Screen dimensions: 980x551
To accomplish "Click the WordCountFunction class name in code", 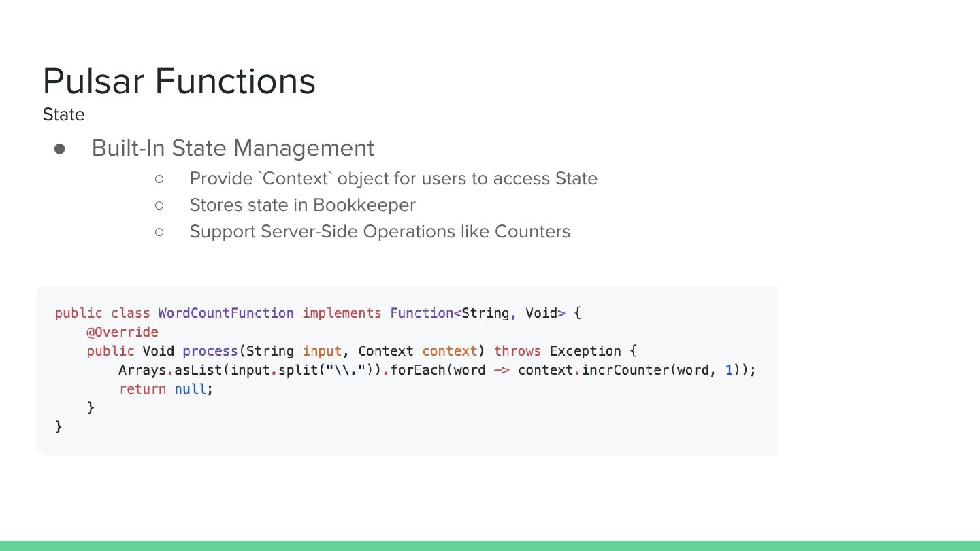I will (226, 313).
